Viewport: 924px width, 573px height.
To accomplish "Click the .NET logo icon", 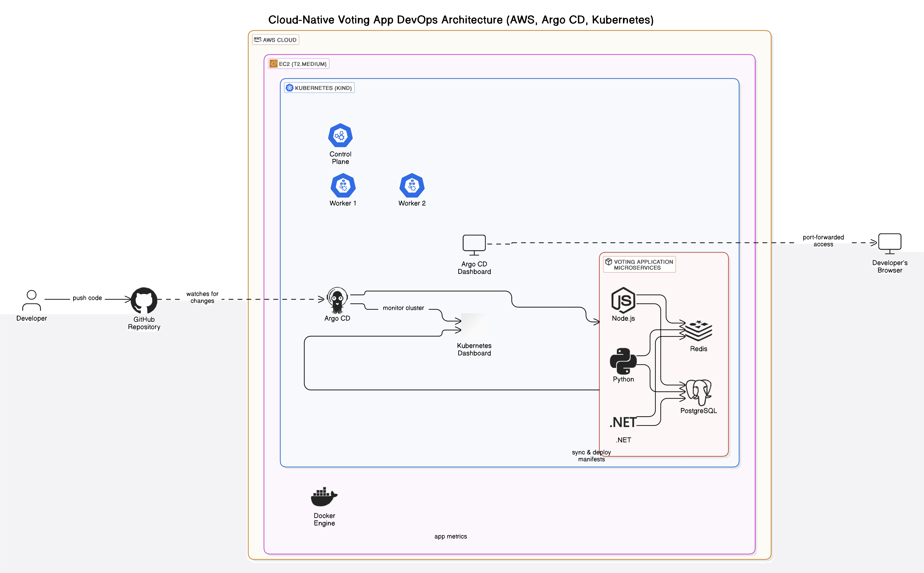I will pyautogui.click(x=623, y=422).
